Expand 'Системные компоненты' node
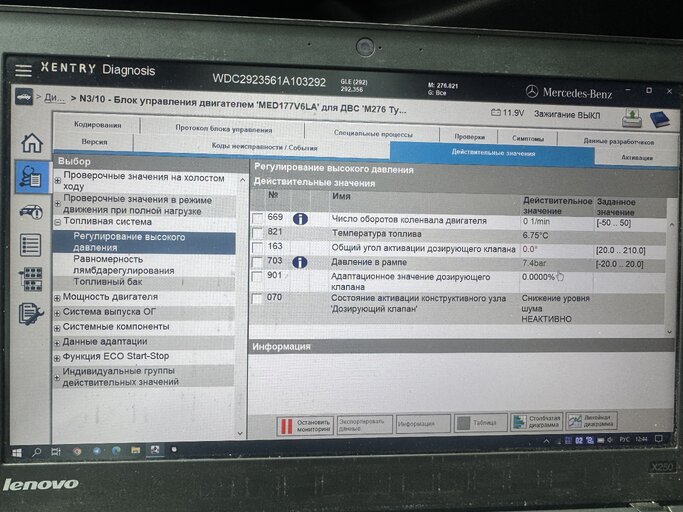683x512 pixels. pyautogui.click(x=57, y=328)
